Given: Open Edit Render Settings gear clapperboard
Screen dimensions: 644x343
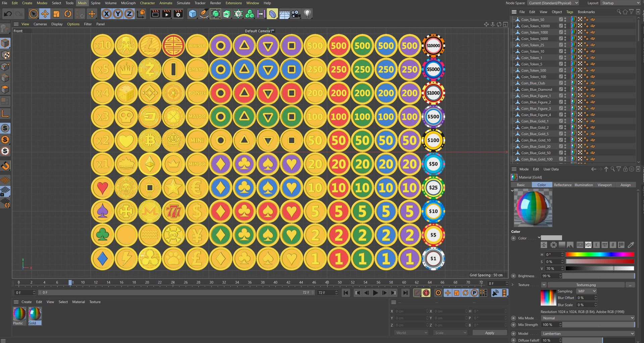Looking at the screenshot, I should [178, 14].
